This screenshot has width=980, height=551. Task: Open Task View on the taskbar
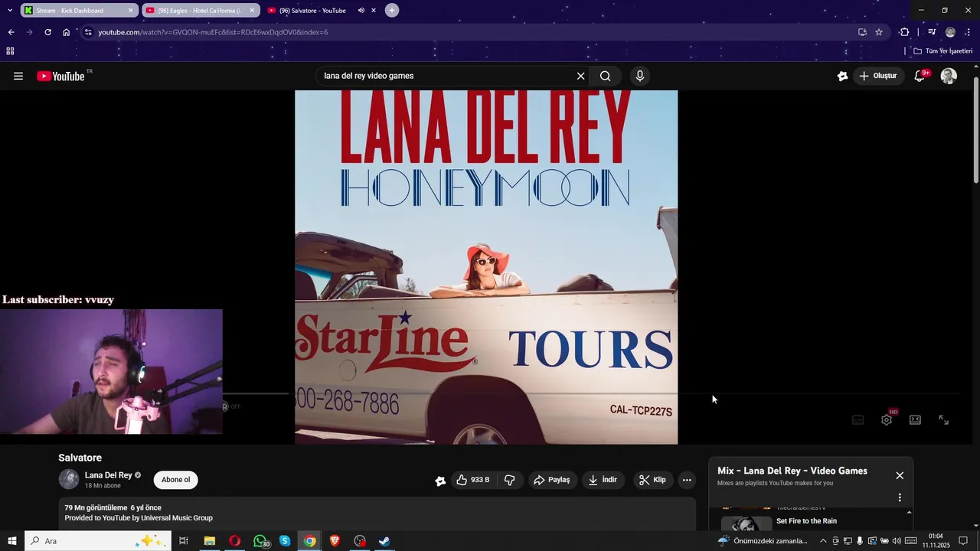[184, 541]
